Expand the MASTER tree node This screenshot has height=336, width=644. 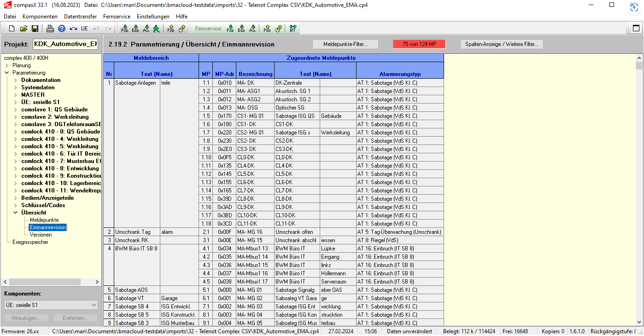pos(15,95)
